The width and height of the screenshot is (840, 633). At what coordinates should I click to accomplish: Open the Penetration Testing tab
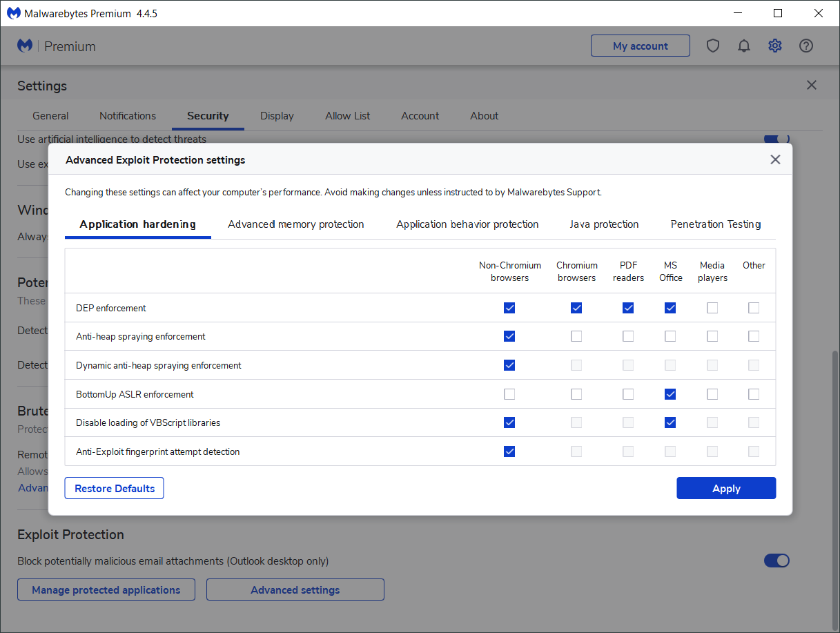pyautogui.click(x=716, y=224)
